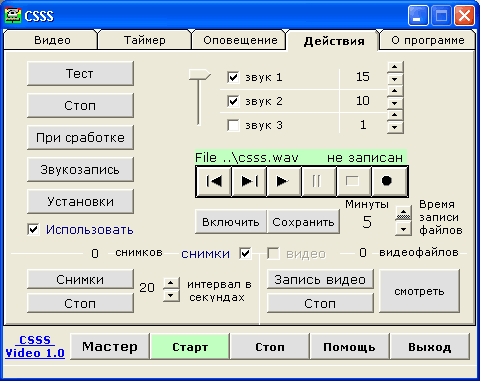Open the Мастер wizard button
Screen dimensions: 480x381
pyautogui.click(x=110, y=347)
